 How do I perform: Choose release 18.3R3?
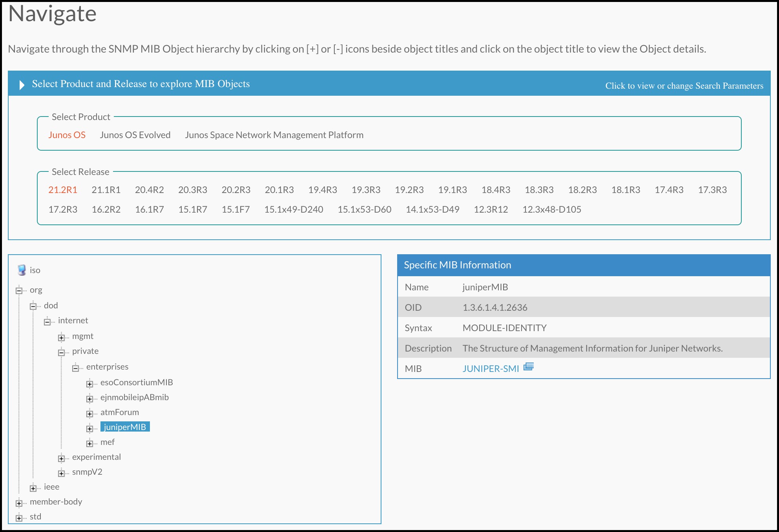(539, 190)
